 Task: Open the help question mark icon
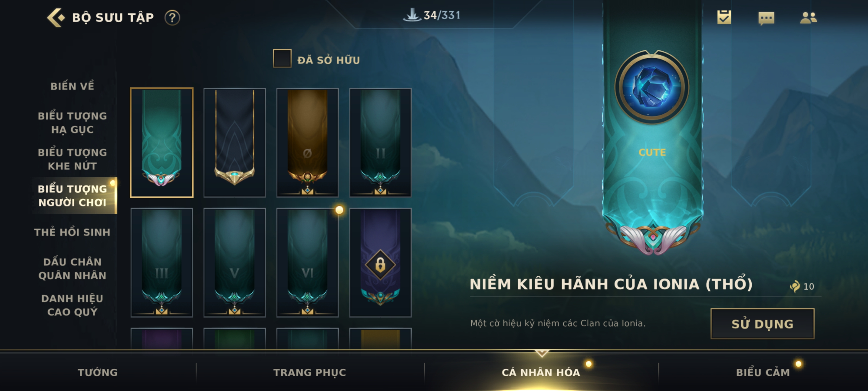pos(172,18)
